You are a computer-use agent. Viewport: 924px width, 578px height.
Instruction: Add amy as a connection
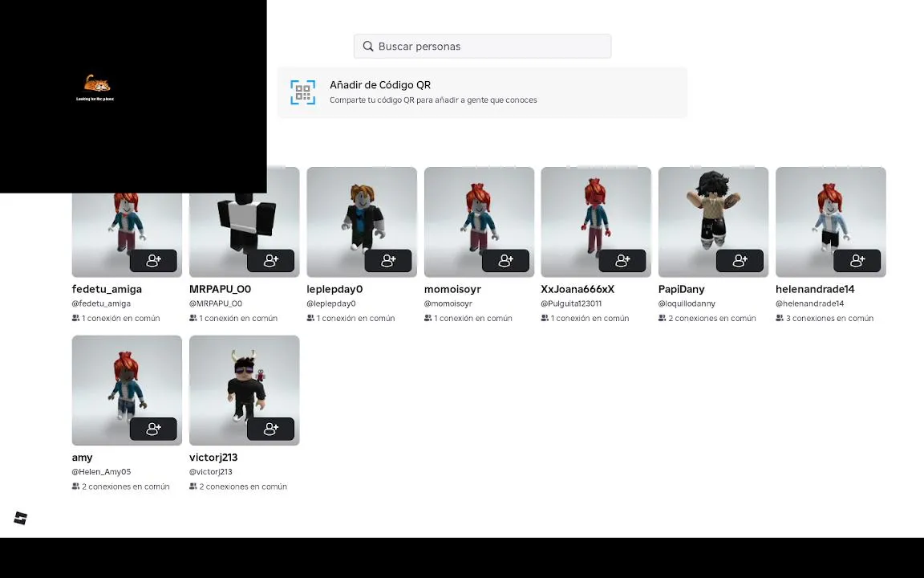[153, 429]
